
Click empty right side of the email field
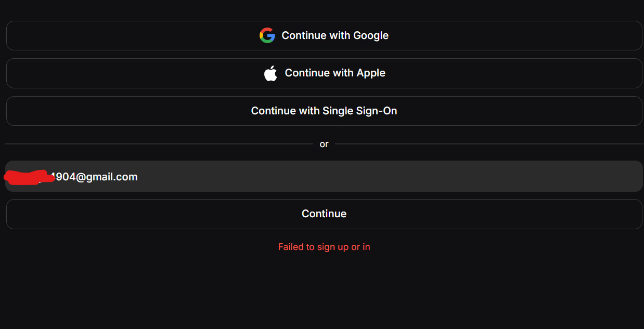point(468,177)
